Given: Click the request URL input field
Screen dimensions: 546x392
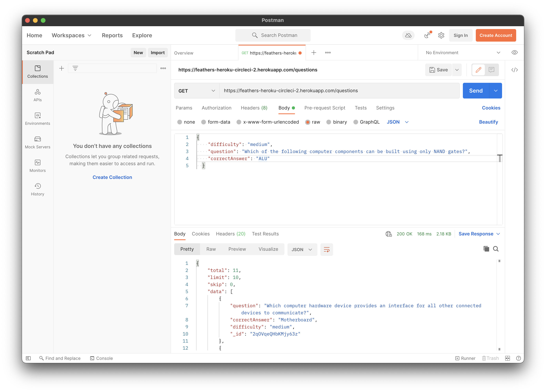Looking at the screenshot, I should 337,91.
